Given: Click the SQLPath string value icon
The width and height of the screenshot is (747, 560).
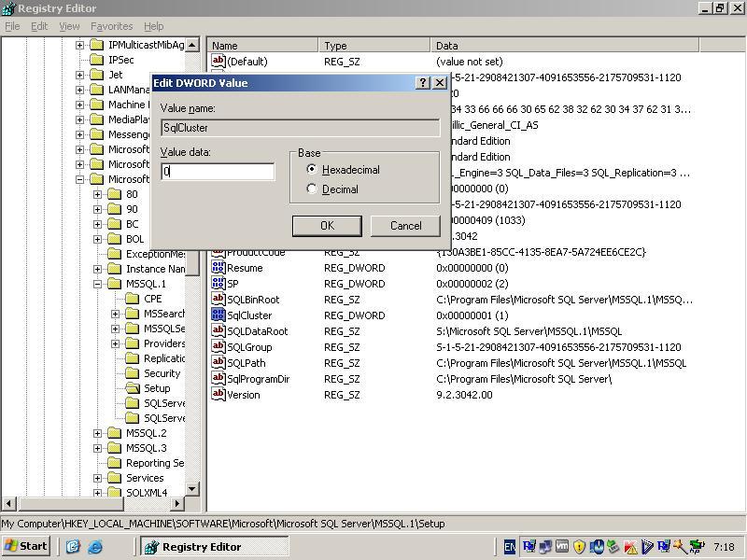Looking at the screenshot, I should (x=218, y=362).
